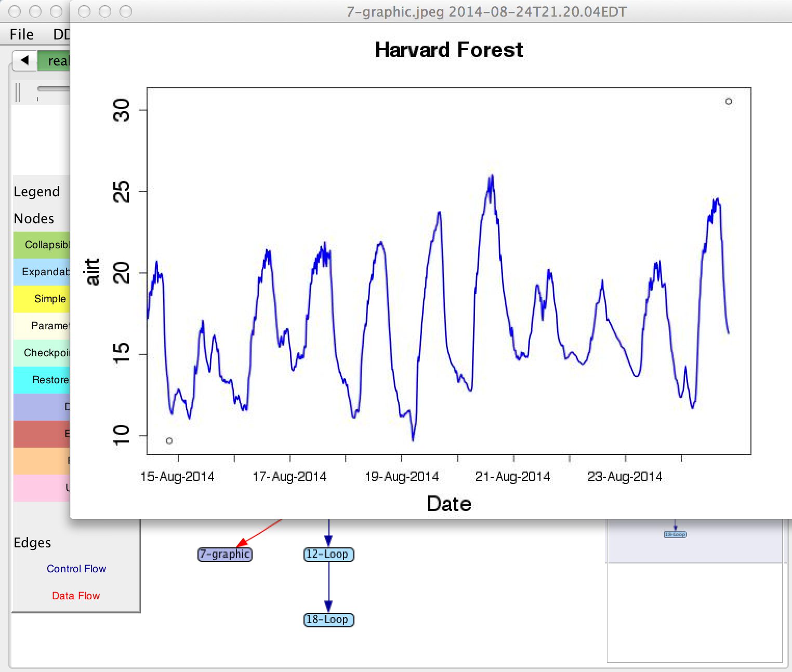Click the Legend heading
The height and width of the screenshot is (672, 792).
point(37,192)
